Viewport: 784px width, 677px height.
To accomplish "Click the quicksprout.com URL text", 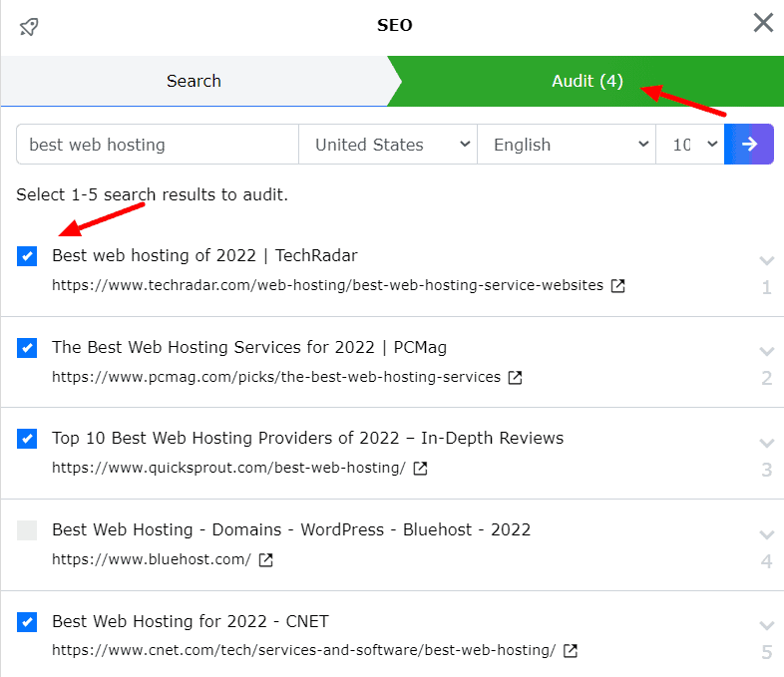I will pyautogui.click(x=228, y=468).
